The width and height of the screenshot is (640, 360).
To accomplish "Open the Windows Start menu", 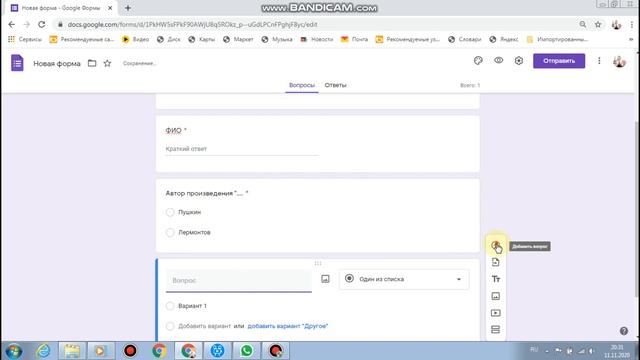I will pos(13,351).
